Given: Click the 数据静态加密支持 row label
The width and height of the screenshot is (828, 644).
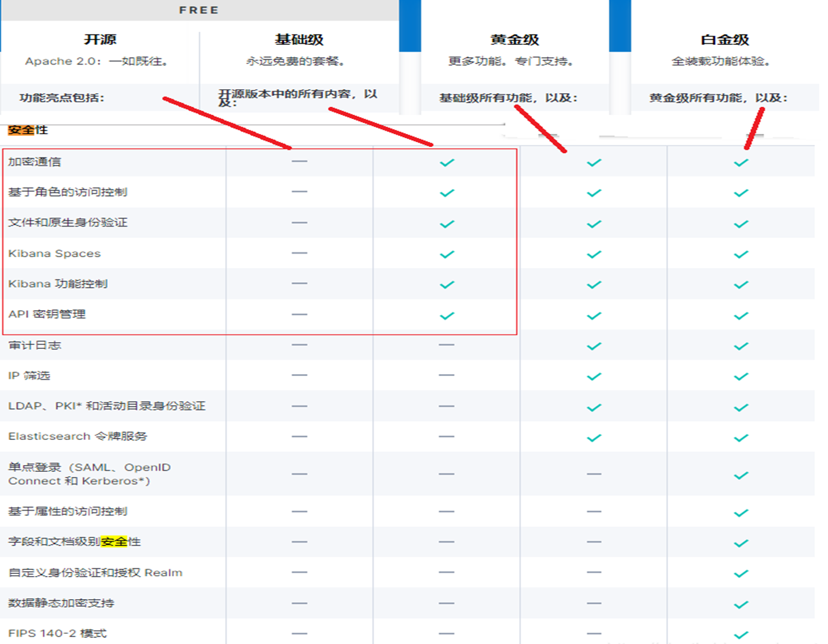Looking at the screenshot, I should [x=61, y=603].
